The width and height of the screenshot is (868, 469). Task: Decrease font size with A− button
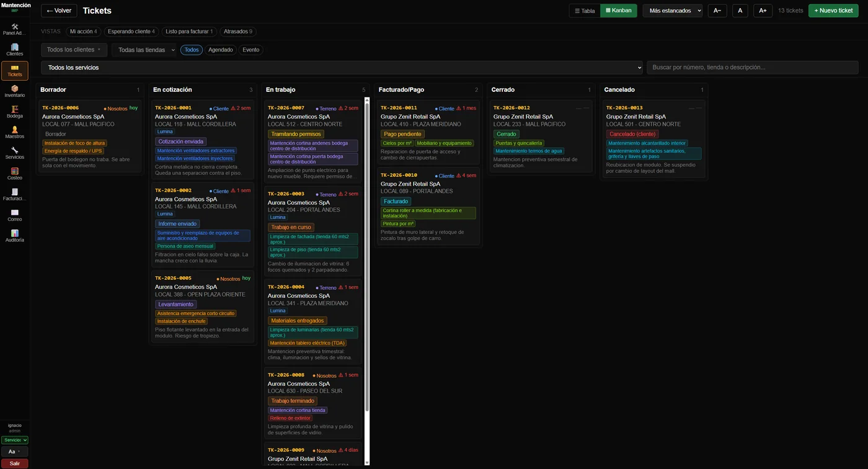pyautogui.click(x=717, y=11)
